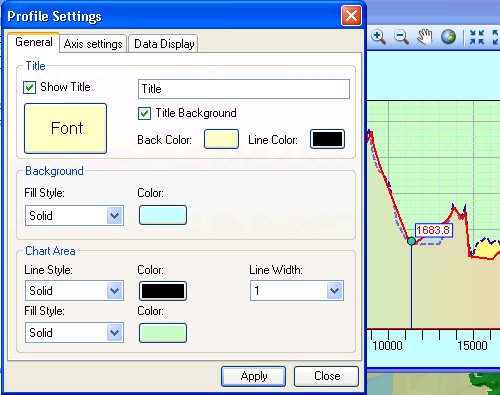Screen dimensions: 500x395
Task: Change the Chart Area fill color swatch
Action: [163, 333]
